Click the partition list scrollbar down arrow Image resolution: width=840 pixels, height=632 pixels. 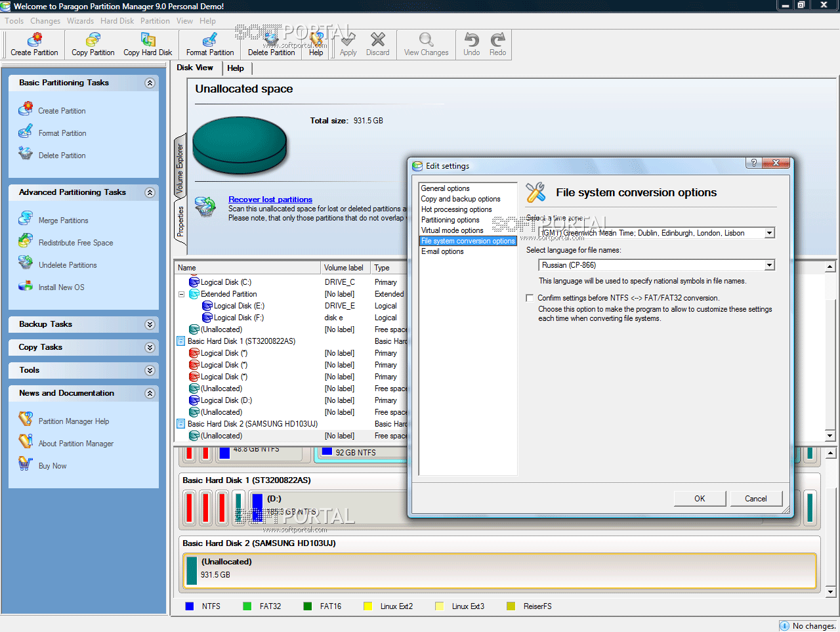coord(830,436)
